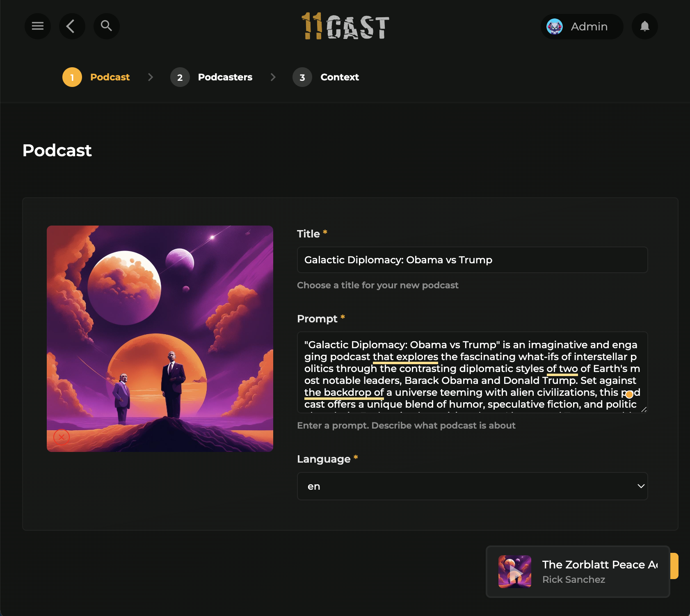Open search with the magnifier icon

(107, 26)
